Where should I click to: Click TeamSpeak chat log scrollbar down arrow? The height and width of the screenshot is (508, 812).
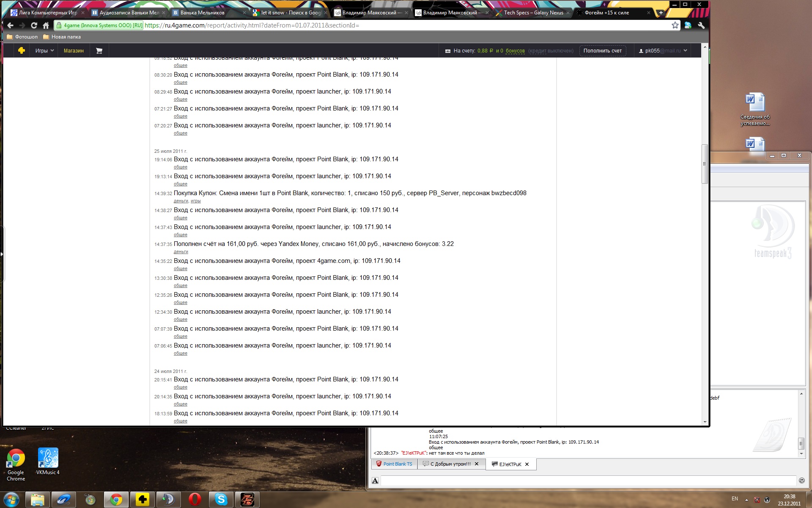click(x=801, y=453)
